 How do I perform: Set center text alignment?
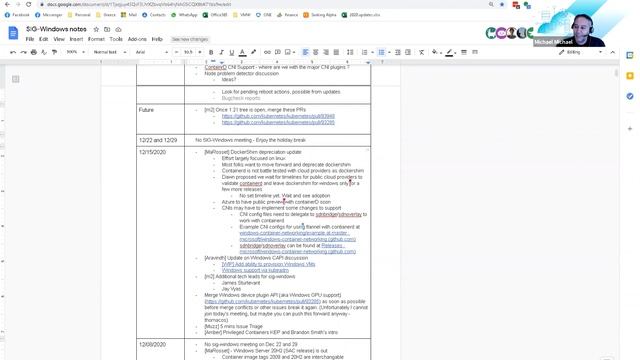(x=316, y=52)
